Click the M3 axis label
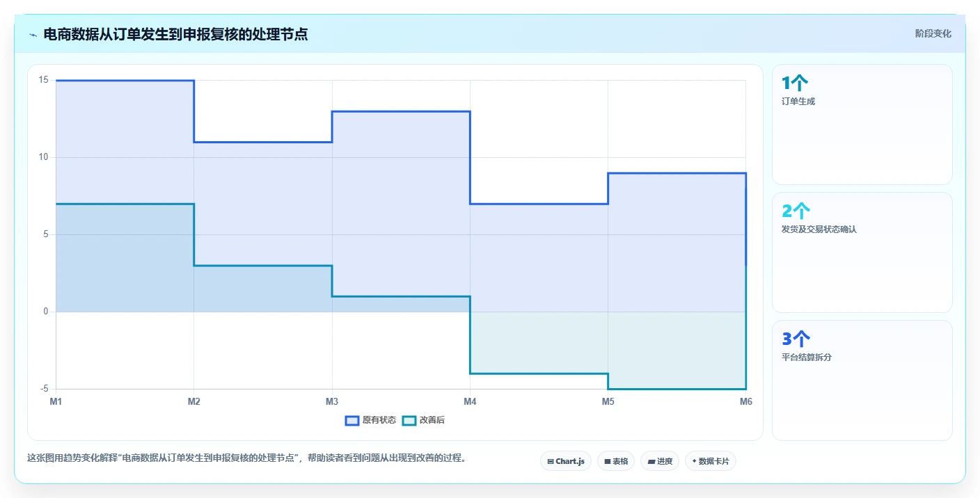Screen dimensions: 980x498 pyautogui.click(x=332, y=401)
